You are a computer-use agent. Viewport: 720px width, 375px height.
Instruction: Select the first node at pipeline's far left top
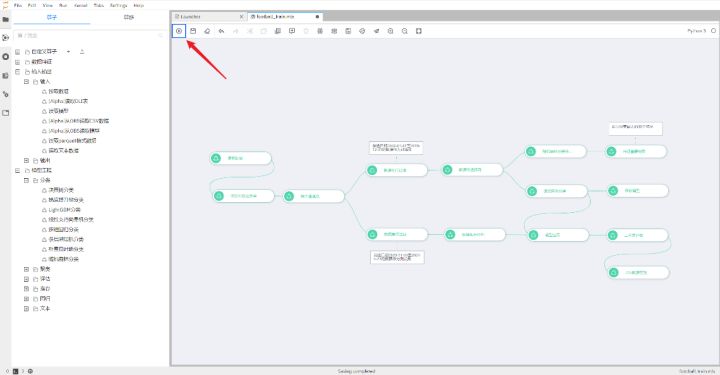[241, 158]
